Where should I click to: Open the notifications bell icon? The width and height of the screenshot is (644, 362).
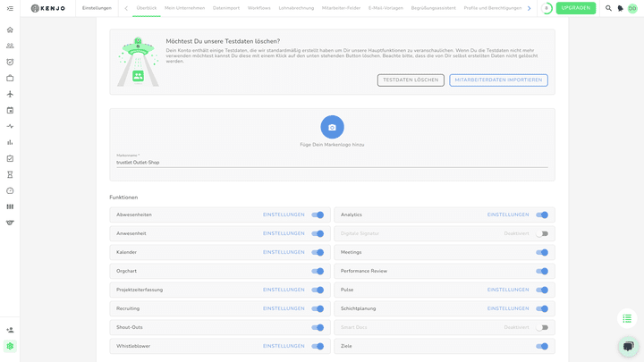pyautogui.click(x=621, y=8)
